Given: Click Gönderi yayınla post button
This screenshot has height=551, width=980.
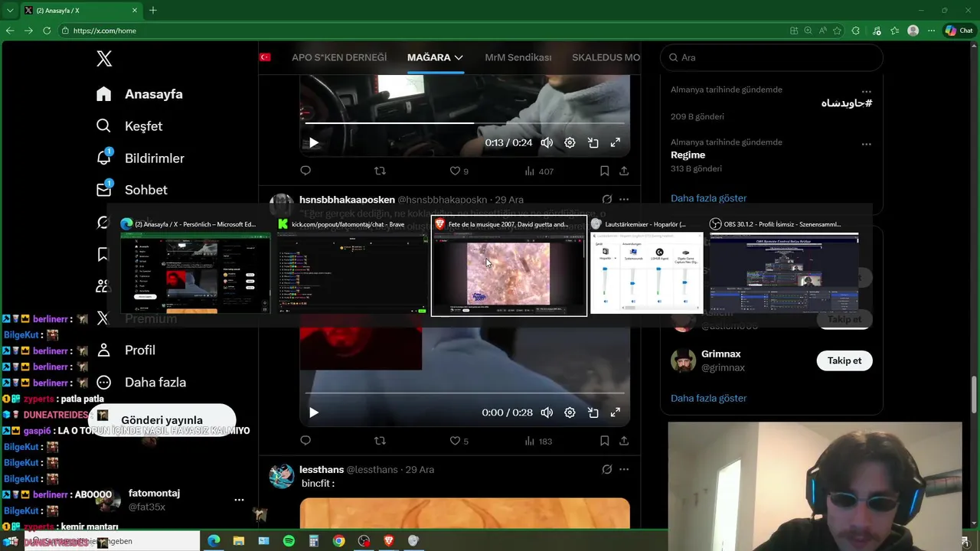Looking at the screenshot, I should coord(162,420).
